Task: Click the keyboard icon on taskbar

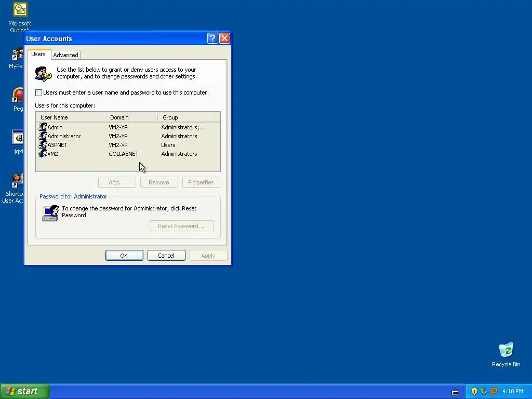Action: click(x=455, y=392)
